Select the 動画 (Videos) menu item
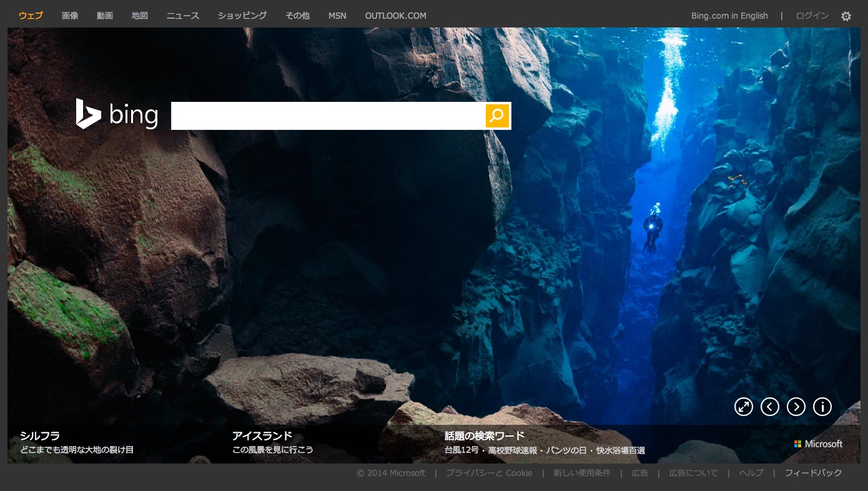The height and width of the screenshot is (491, 868). pos(105,16)
